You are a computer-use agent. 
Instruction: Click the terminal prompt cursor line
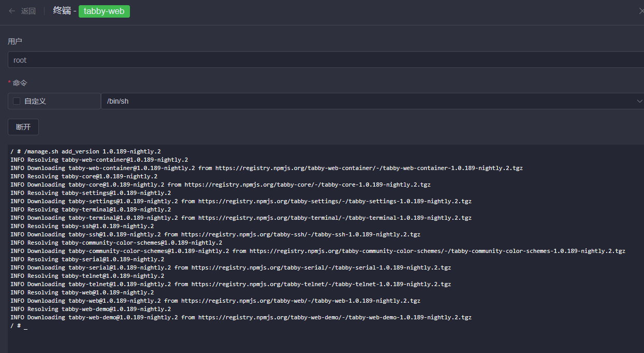(x=19, y=326)
